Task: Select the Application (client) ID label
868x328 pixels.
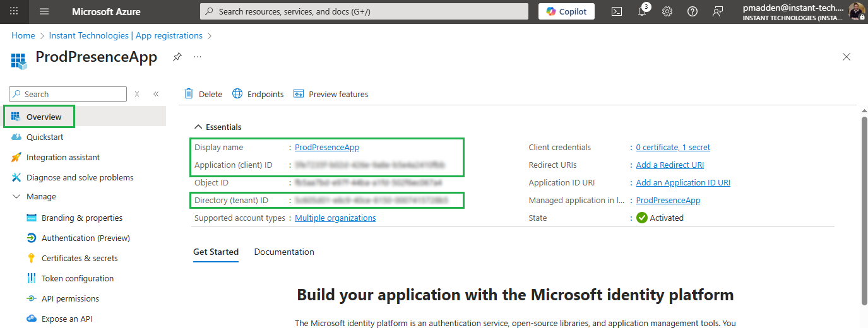Action: pos(234,165)
